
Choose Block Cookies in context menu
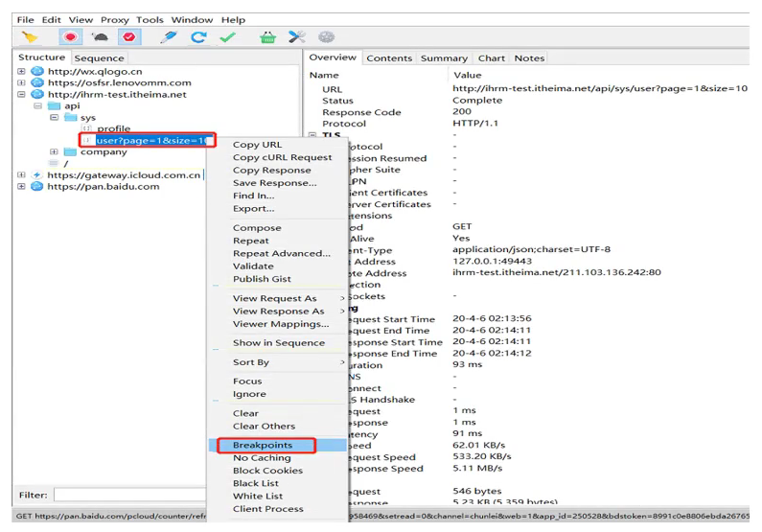267,471
